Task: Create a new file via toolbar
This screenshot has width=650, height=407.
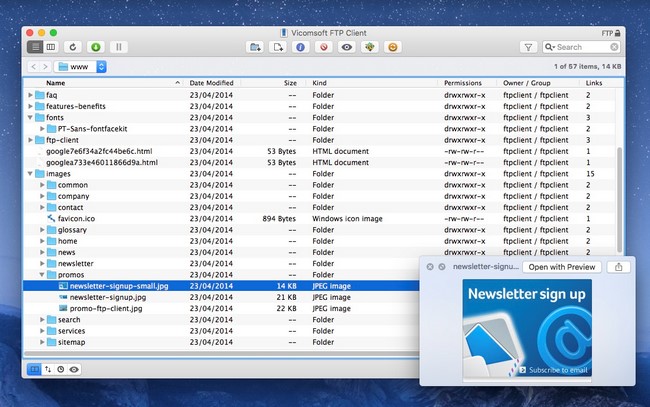Action: point(278,47)
